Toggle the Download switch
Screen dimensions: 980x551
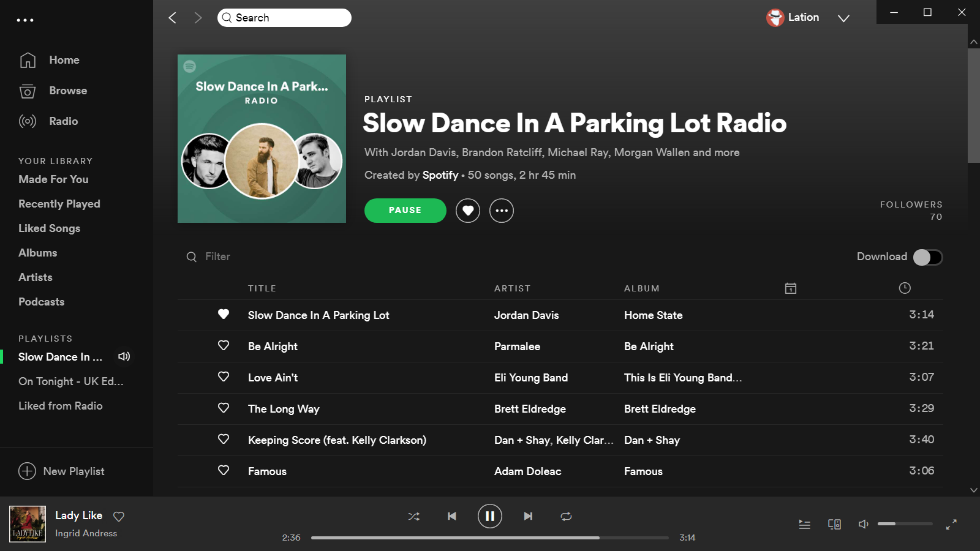[927, 257]
